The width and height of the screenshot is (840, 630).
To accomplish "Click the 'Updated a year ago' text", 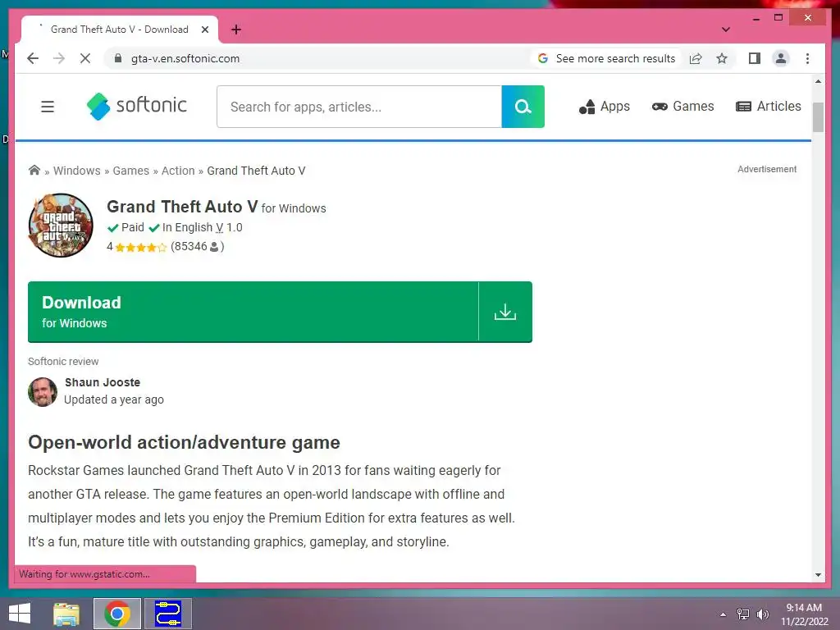I will (x=113, y=399).
